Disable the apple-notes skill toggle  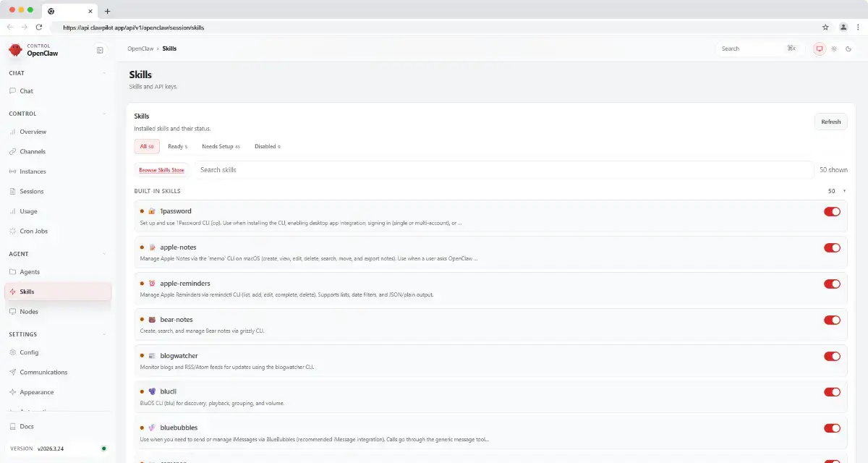[832, 247]
